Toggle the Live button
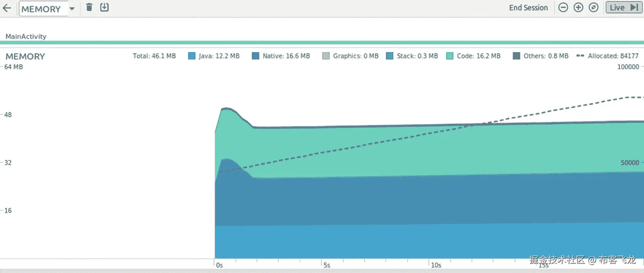Image resolution: width=644 pixels, height=273 pixels. (x=624, y=7)
